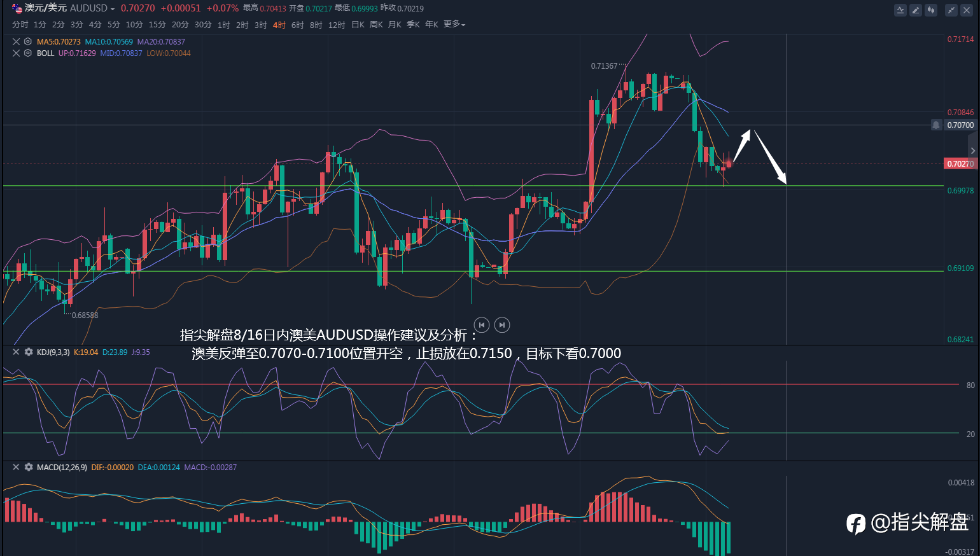Click the collapse/shrink chart arrows icon

coord(951,10)
